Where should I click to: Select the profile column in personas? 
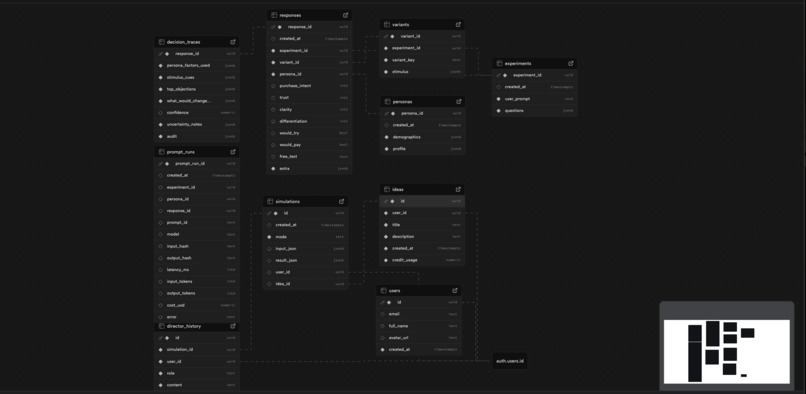pyautogui.click(x=422, y=149)
